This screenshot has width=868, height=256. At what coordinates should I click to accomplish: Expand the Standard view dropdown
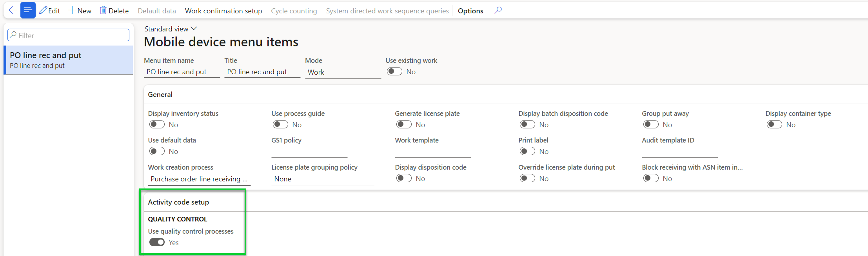(171, 29)
